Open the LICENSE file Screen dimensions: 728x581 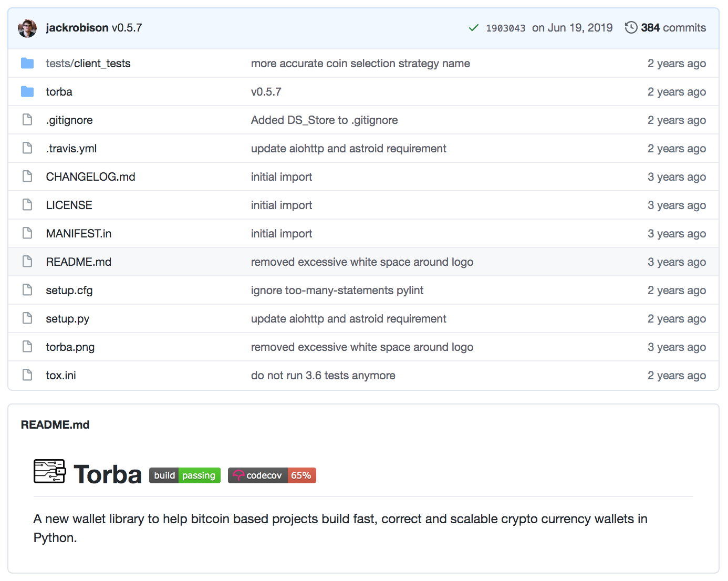69,205
